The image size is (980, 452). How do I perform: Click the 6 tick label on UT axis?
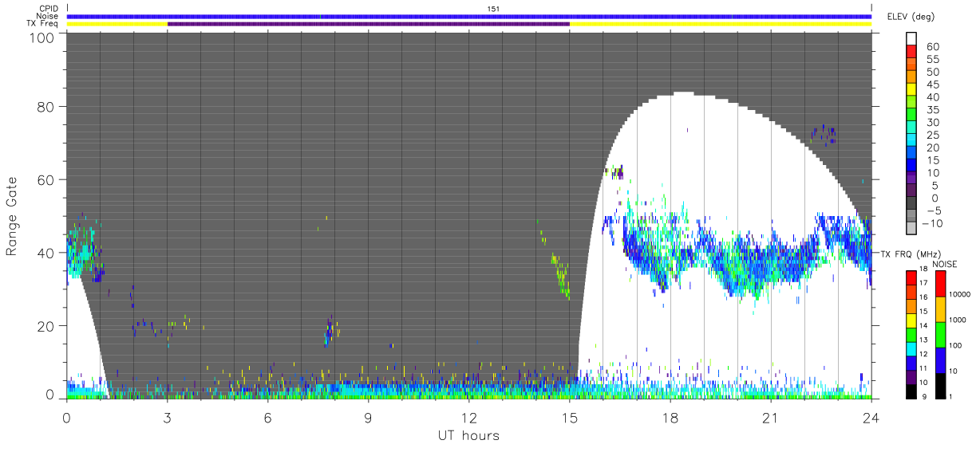pos(267,417)
